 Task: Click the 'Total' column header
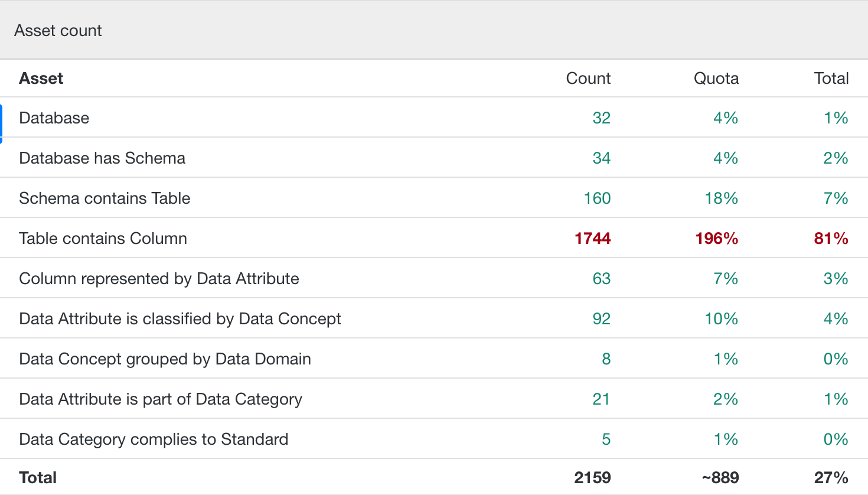tap(831, 79)
